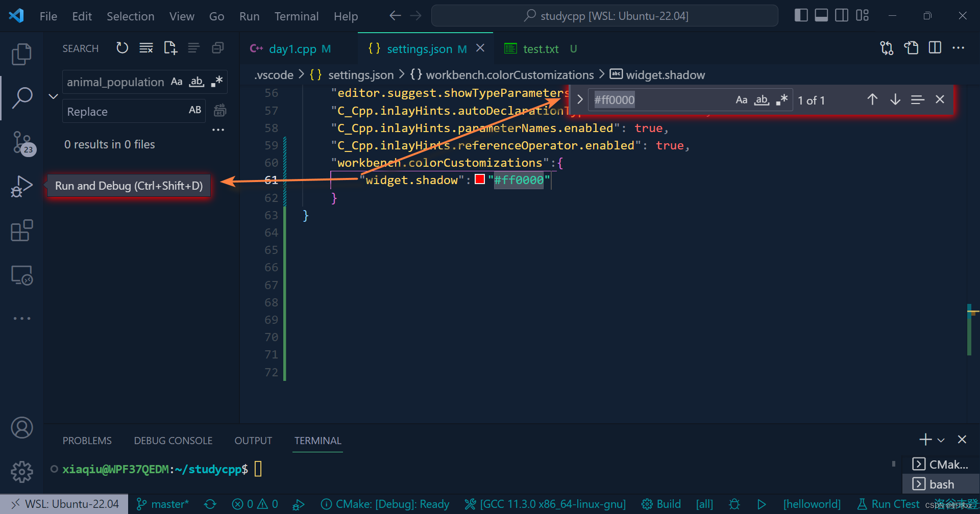Open changes compare icon in editor toolbar
Viewport: 980px width, 514px height.
click(x=887, y=48)
